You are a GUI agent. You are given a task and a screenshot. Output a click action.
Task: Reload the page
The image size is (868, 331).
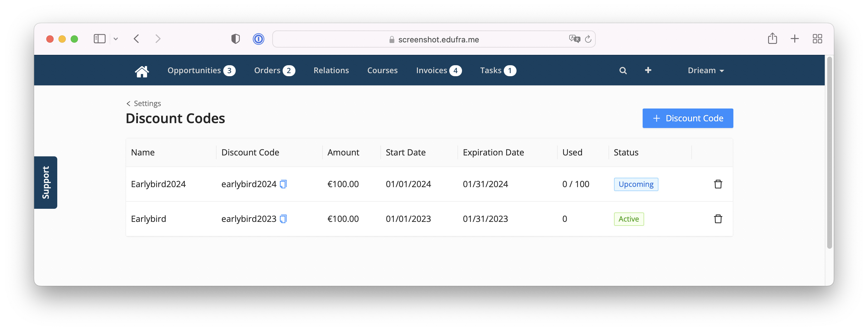pyautogui.click(x=588, y=39)
